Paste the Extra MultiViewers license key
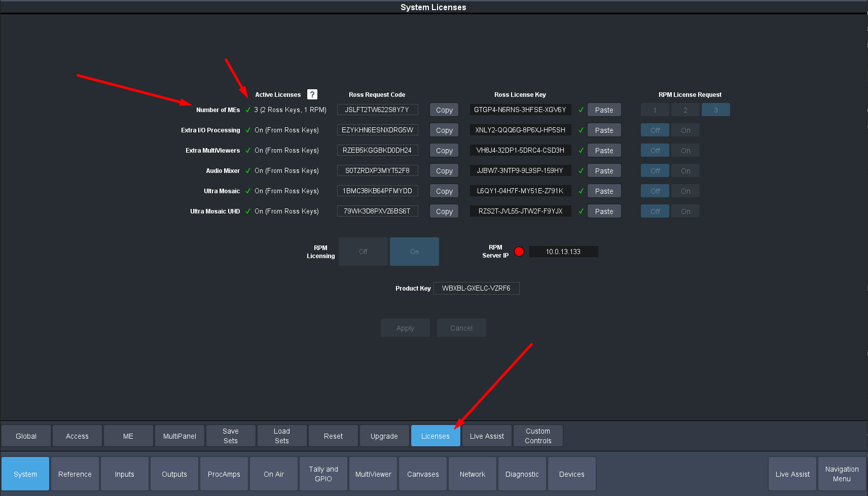Image resolution: width=868 pixels, height=496 pixels. 604,150
